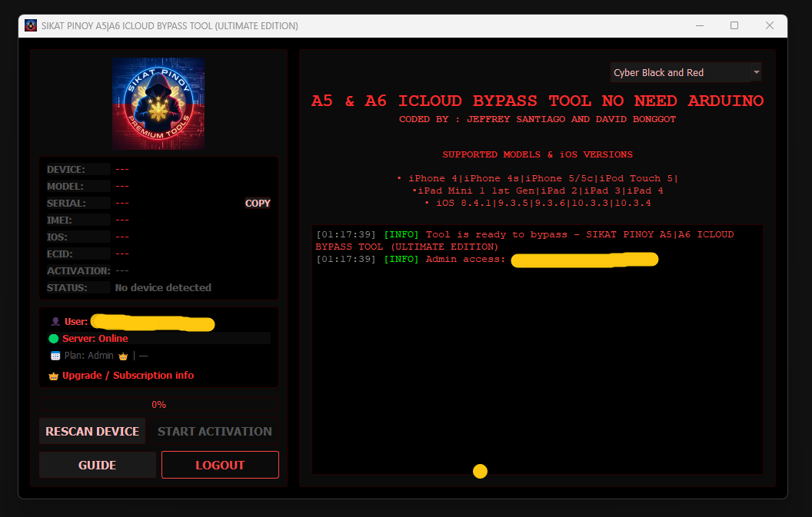This screenshot has width=812, height=517.
Task: Click the SERIAL: label
Action: coord(66,204)
